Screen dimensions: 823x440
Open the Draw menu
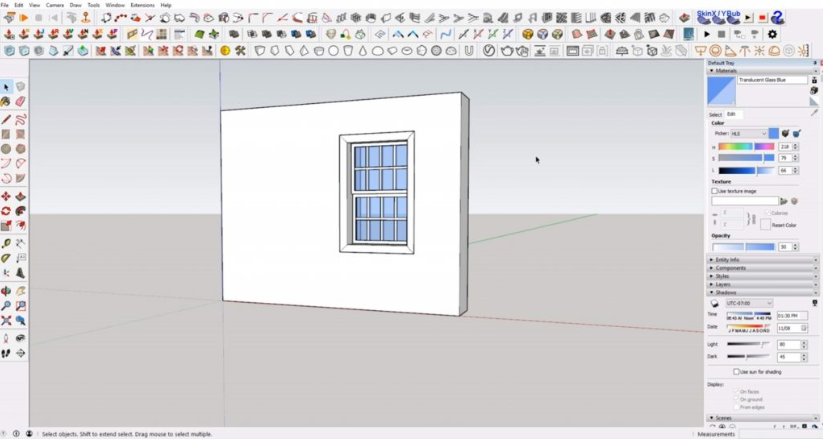[x=76, y=5]
